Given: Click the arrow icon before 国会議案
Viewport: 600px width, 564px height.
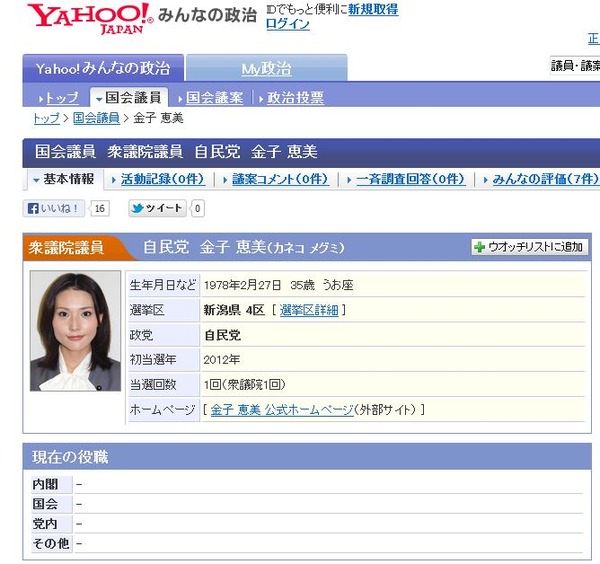Looking at the screenshot, I should pos(180,99).
